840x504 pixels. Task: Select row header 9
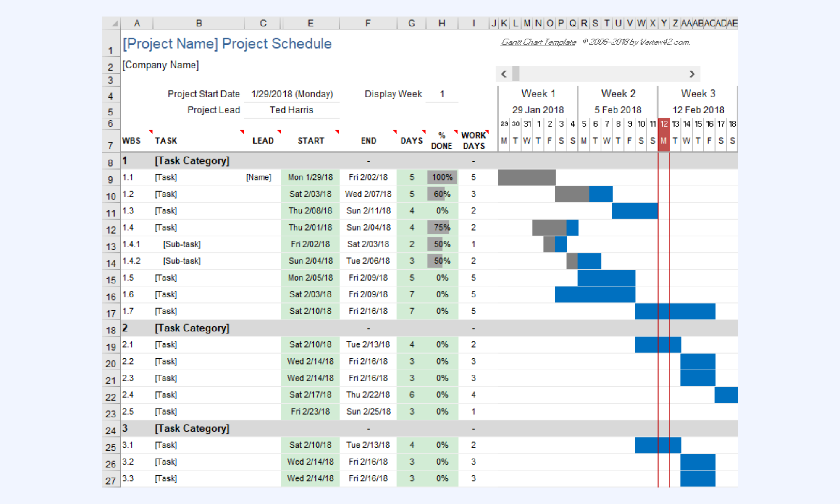pos(111,178)
